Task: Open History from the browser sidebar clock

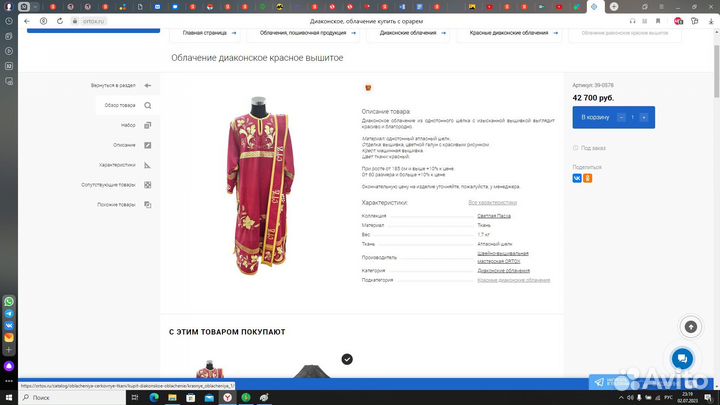Action: point(9,21)
